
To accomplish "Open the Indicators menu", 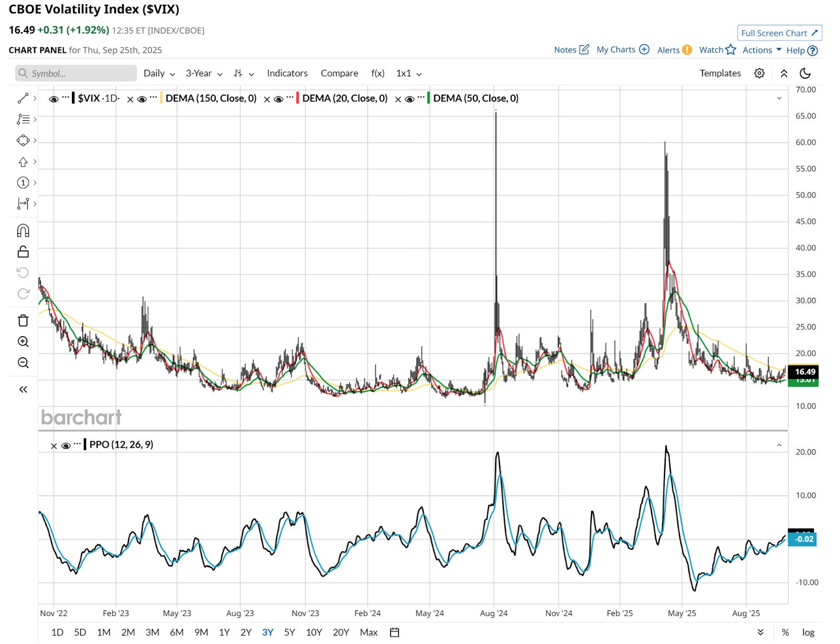I will click(x=287, y=73).
